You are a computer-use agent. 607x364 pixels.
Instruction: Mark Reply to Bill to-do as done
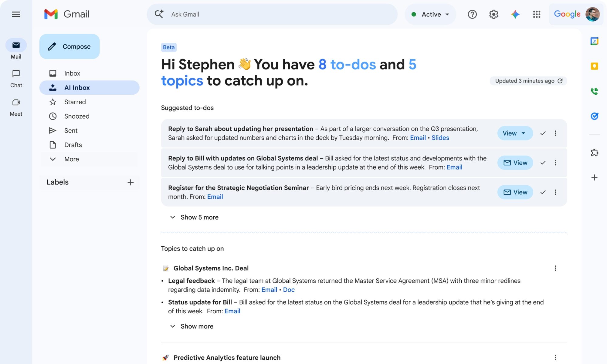543,163
